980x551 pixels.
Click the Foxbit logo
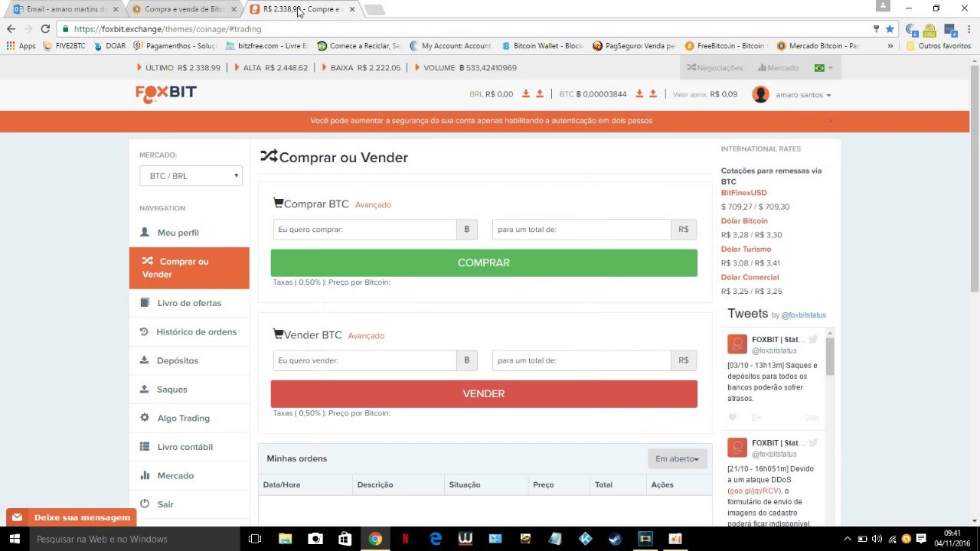coord(166,93)
